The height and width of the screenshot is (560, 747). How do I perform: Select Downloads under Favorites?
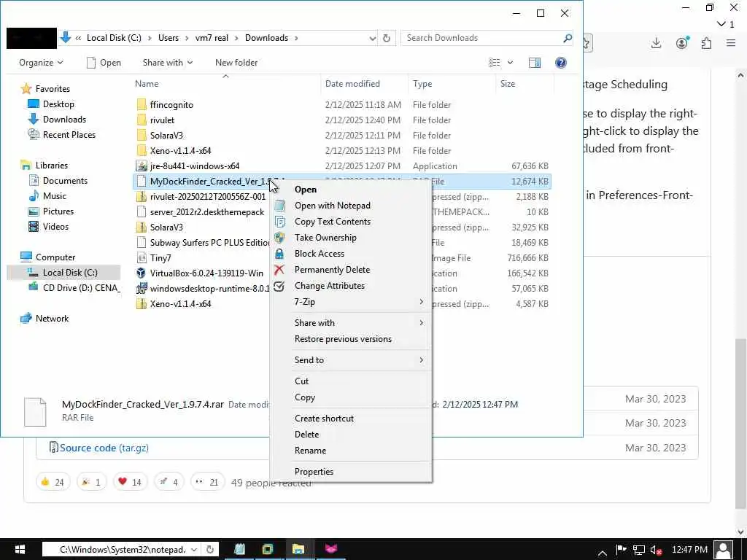tap(64, 120)
